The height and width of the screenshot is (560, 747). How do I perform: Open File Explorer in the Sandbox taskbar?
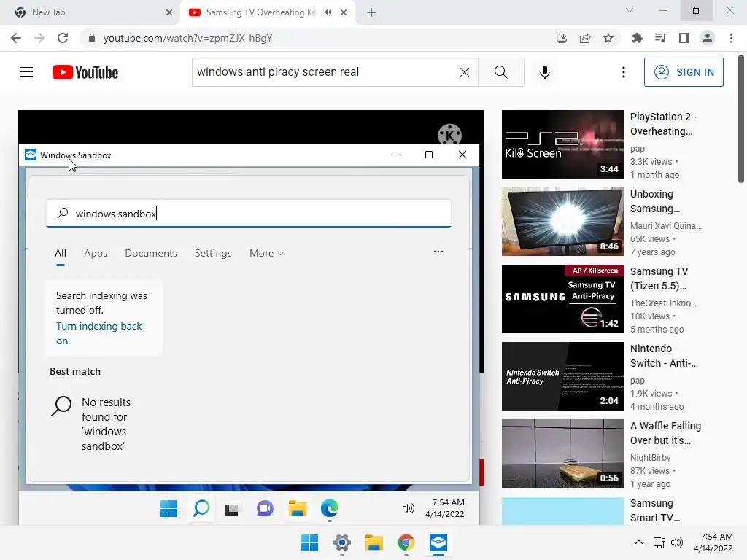298,508
